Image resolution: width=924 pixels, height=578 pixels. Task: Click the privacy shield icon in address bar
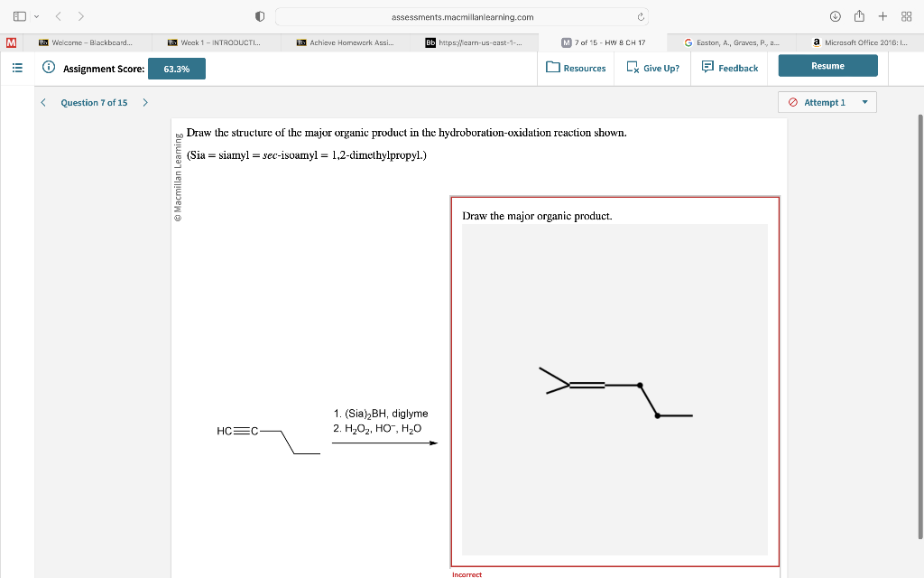pyautogui.click(x=258, y=15)
